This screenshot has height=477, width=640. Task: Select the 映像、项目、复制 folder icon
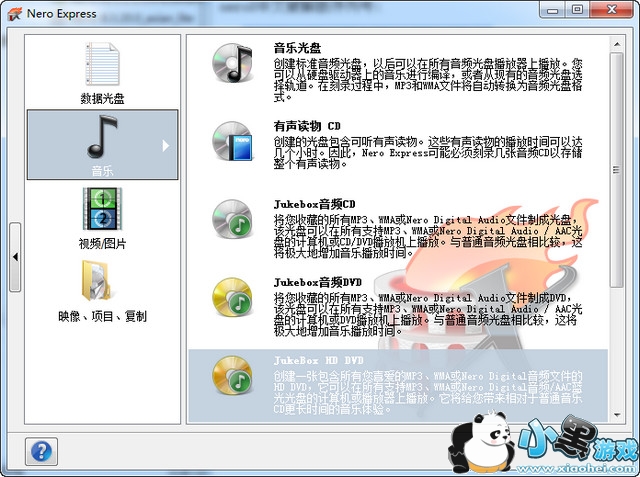pyautogui.click(x=96, y=280)
